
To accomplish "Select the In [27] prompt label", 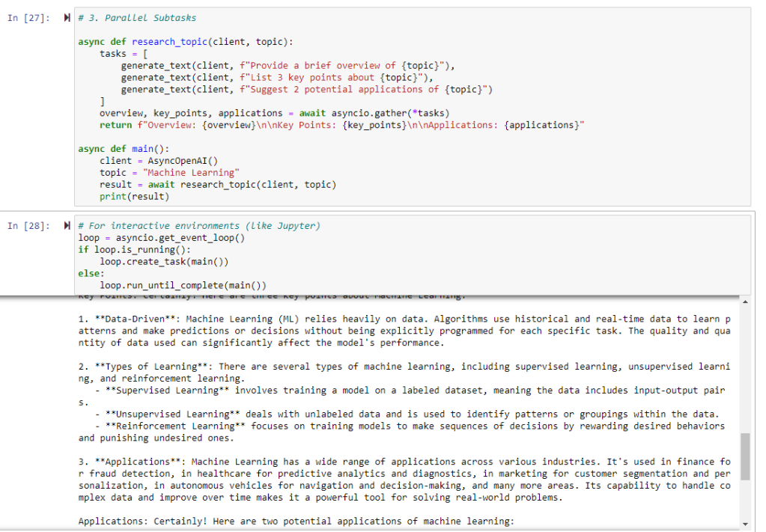I will click(27, 18).
